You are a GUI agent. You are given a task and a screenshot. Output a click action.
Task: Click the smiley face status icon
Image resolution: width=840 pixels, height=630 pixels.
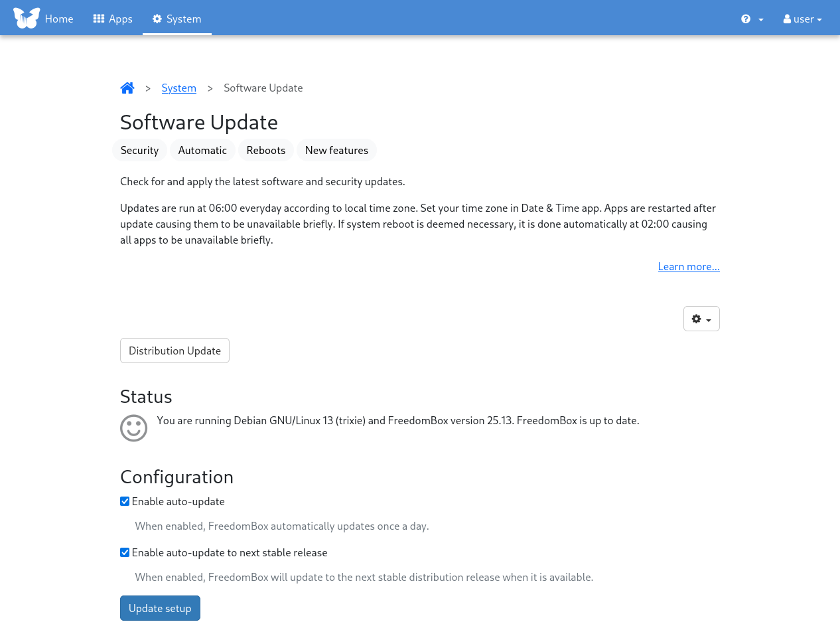point(133,428)
